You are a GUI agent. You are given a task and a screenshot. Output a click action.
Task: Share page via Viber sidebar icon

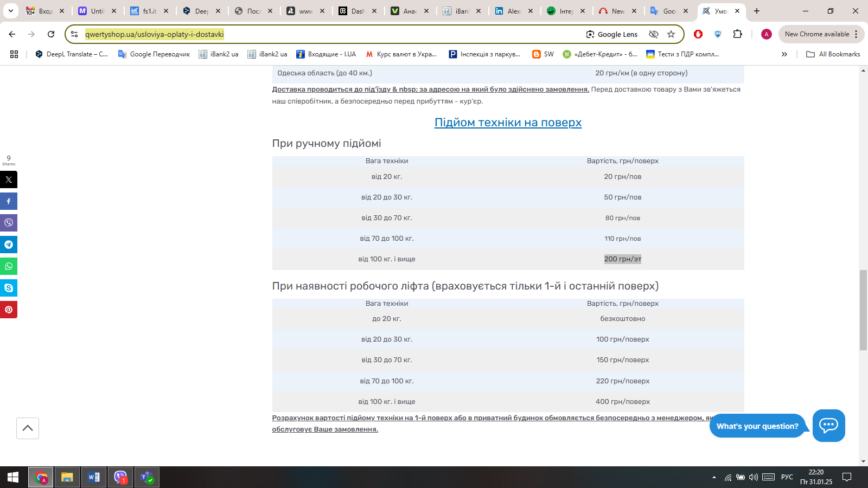[x=9, y=223]
